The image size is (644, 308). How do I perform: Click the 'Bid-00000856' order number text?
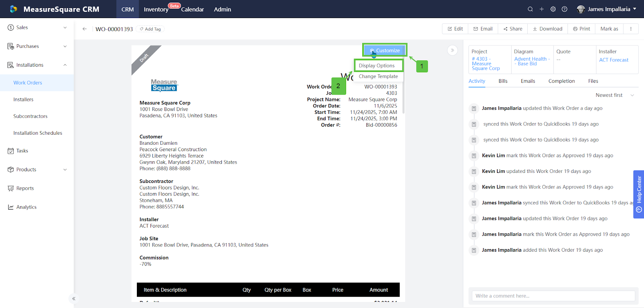[x=381, y=125]
